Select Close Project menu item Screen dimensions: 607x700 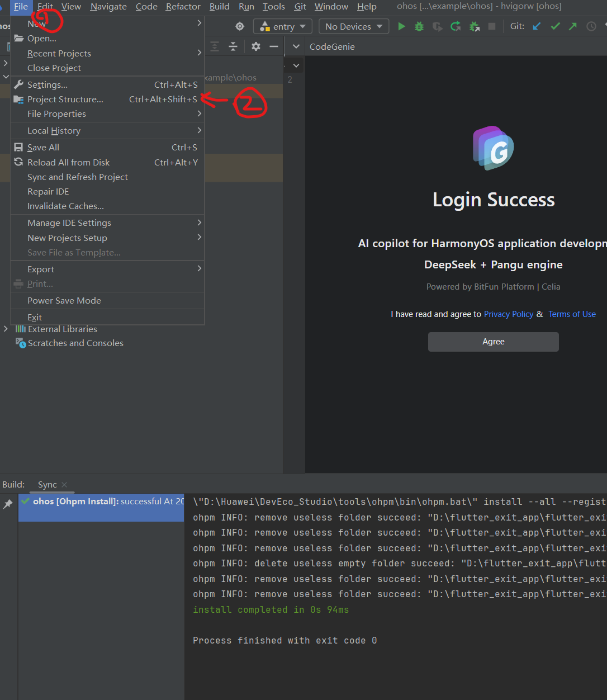[107, 68]
